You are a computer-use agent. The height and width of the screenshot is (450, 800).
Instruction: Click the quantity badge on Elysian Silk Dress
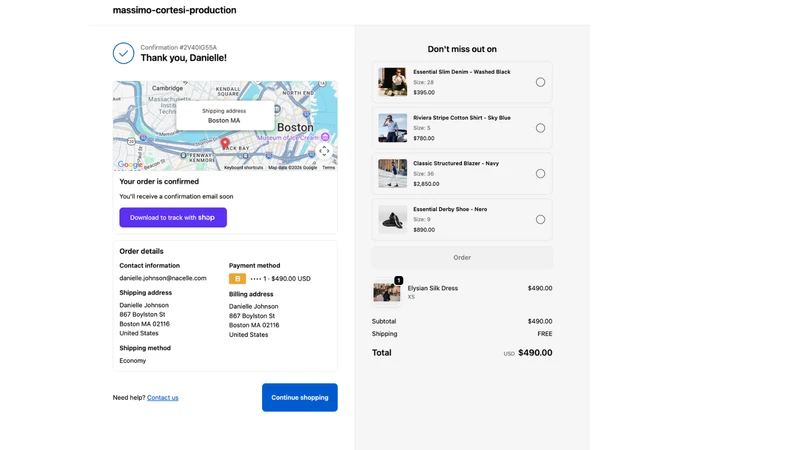398,280
